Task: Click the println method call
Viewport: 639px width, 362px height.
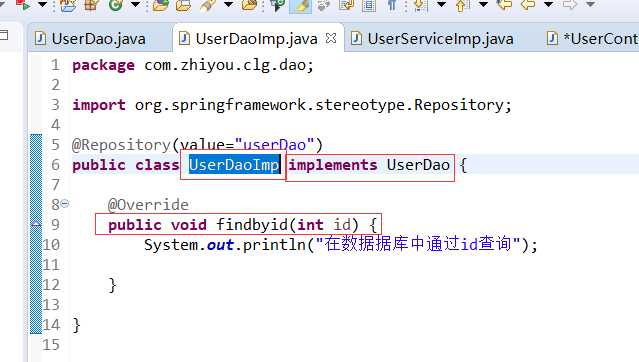Action: (x=274, y=245)
